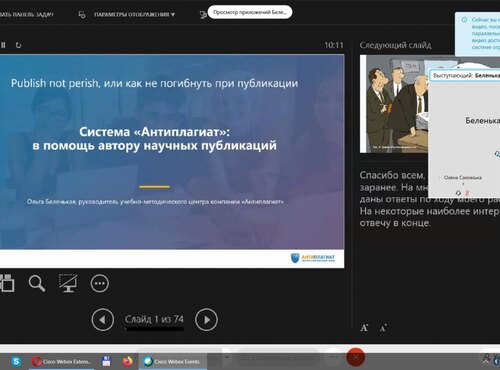500x370 pixels.
Task: Click the next slide cartoon thumbnail
Action: 394,104
